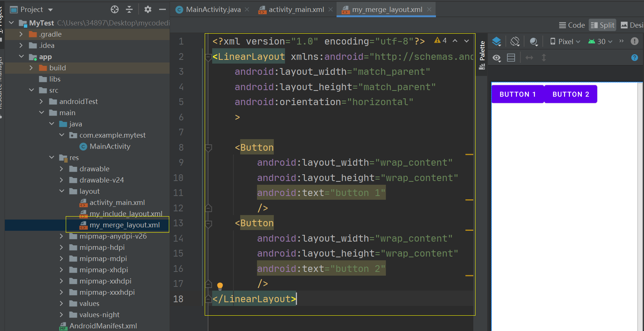
Task: Open the API 30 version dropdown
Action: (x=600, y=42)
